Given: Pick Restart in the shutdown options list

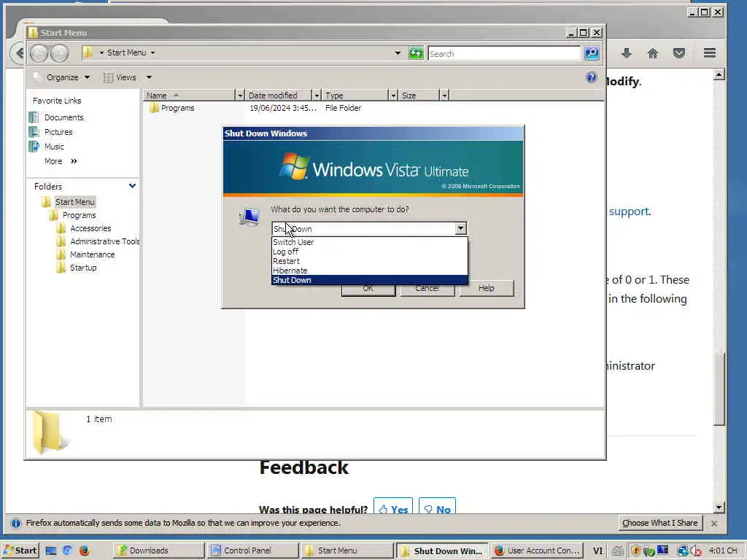Looking at the screenshot, I should (370, 261).
